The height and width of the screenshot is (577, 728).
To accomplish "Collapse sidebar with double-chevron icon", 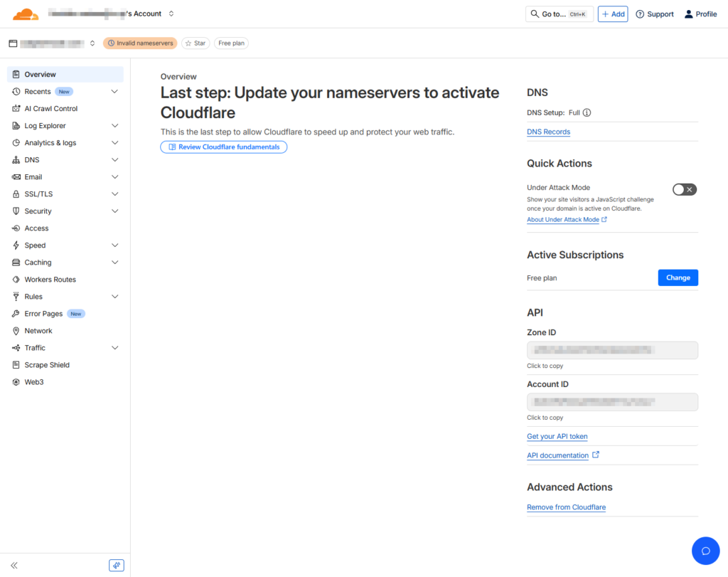I will 14,565.
